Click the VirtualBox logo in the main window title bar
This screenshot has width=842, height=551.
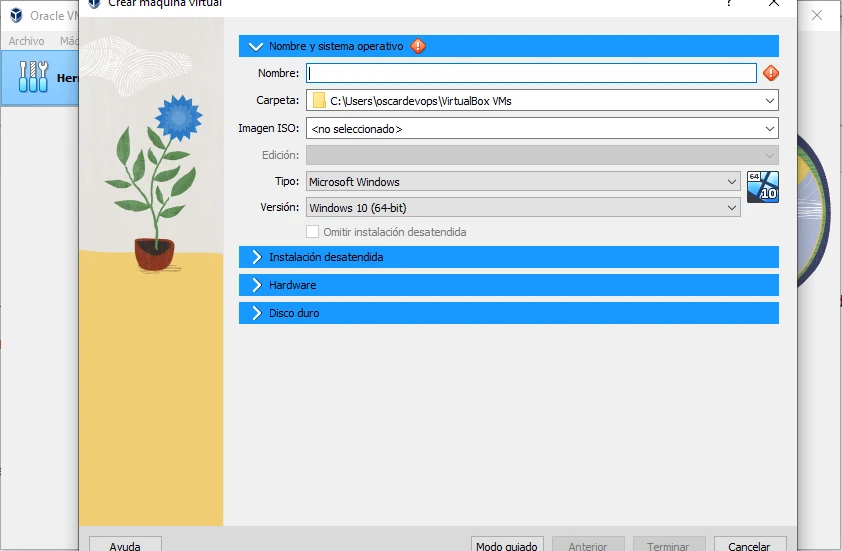16,16
